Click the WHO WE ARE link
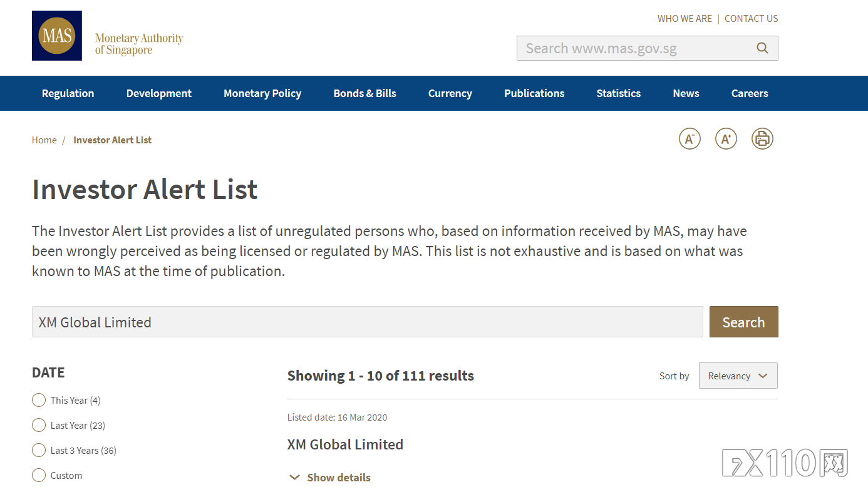Image resolution: width=868 pixels, height=492 pixels. pyautogui.click(x=685, y=19)
